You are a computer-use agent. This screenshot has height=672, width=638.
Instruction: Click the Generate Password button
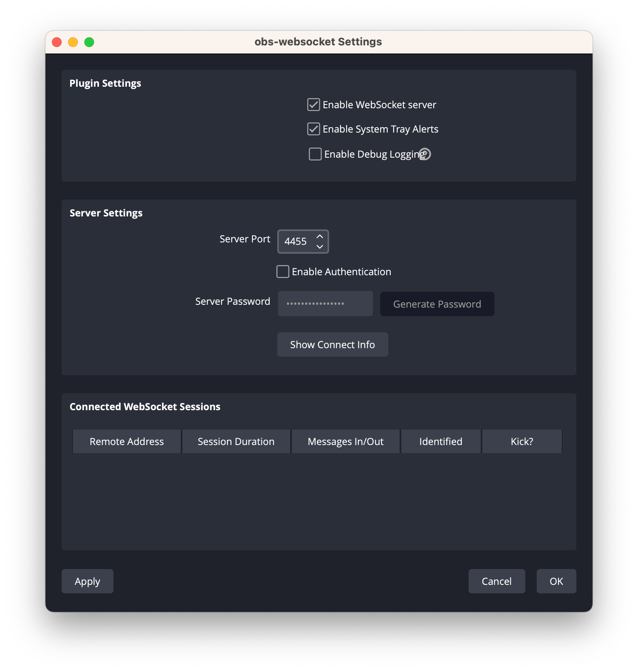click(437, 304)
